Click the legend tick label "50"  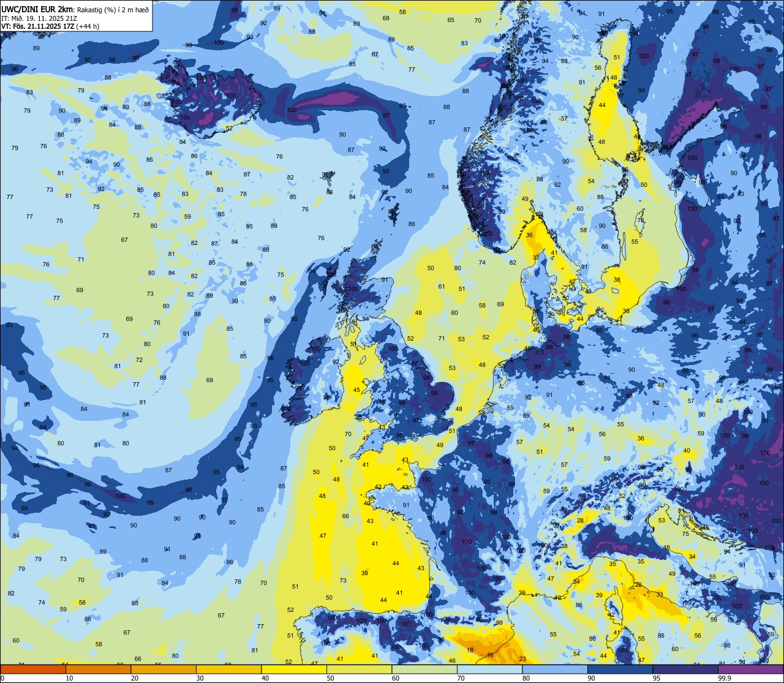(330, 678)
